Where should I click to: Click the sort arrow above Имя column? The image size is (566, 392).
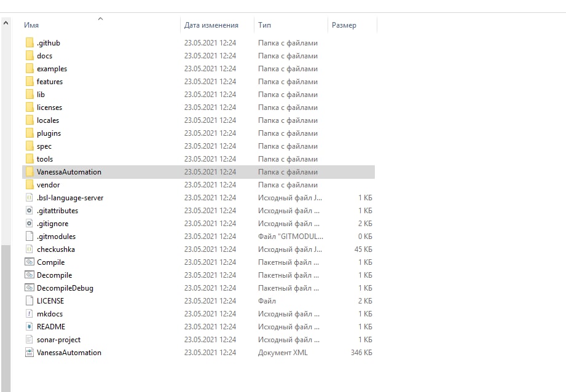(x=100, y=19)
